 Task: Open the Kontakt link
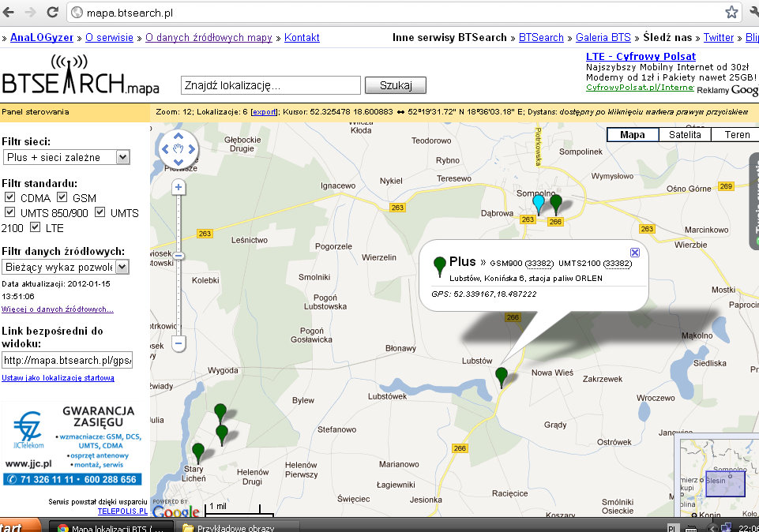(x=302, y=37)
